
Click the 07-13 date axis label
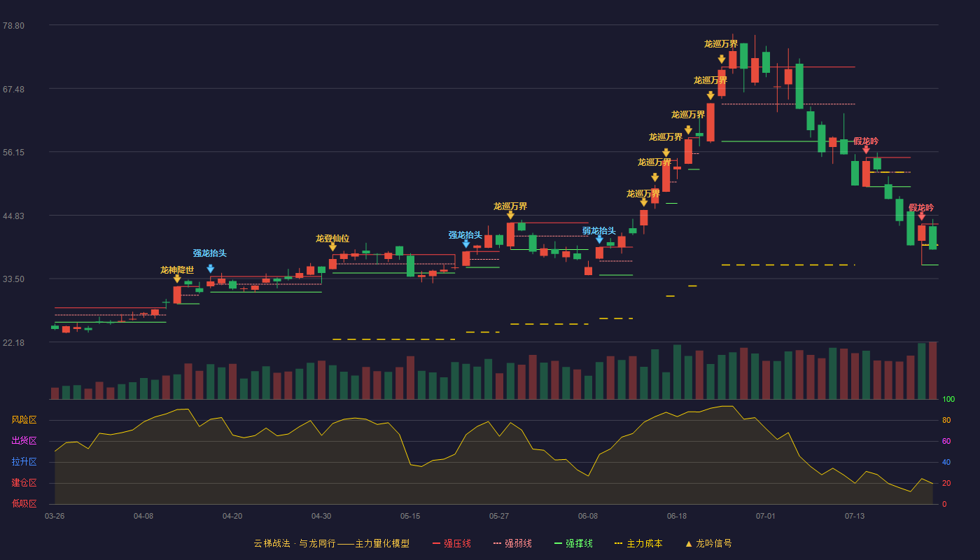click(855, 516)
